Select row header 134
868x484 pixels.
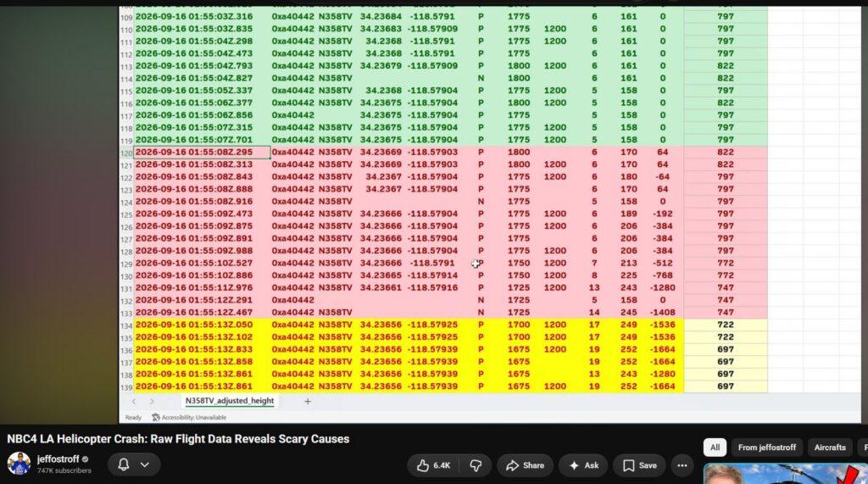tap(126, 325)
